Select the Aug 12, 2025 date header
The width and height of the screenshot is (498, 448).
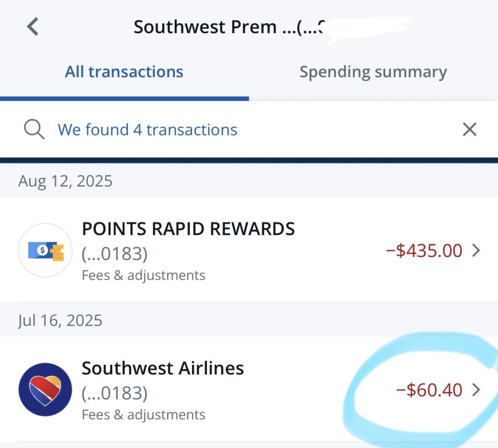65,181
